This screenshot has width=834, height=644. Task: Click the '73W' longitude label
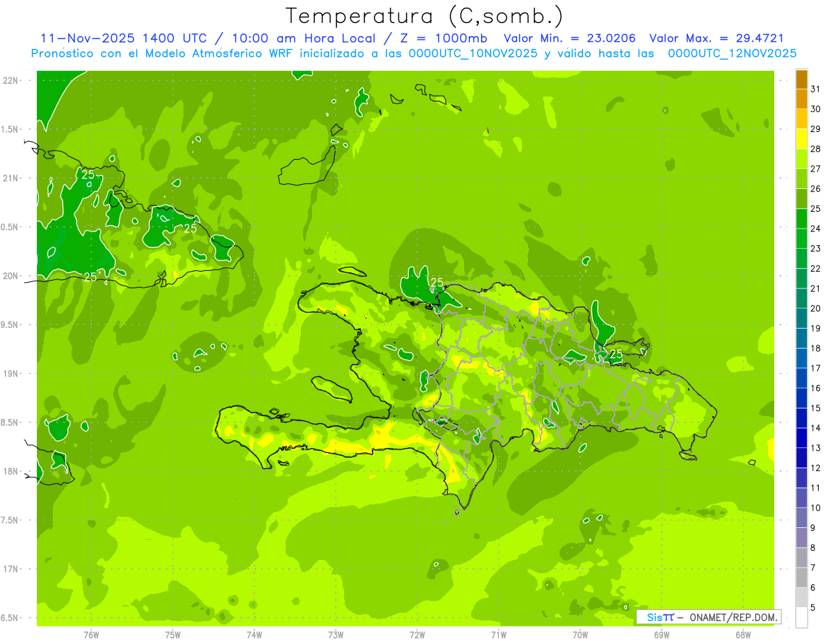[336, 634]
